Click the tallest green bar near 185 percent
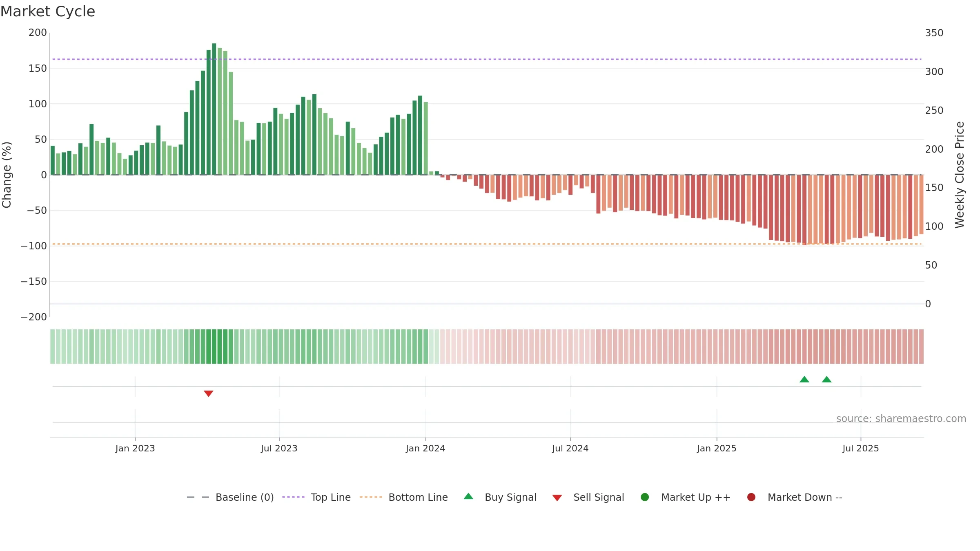 pos(214,109)
